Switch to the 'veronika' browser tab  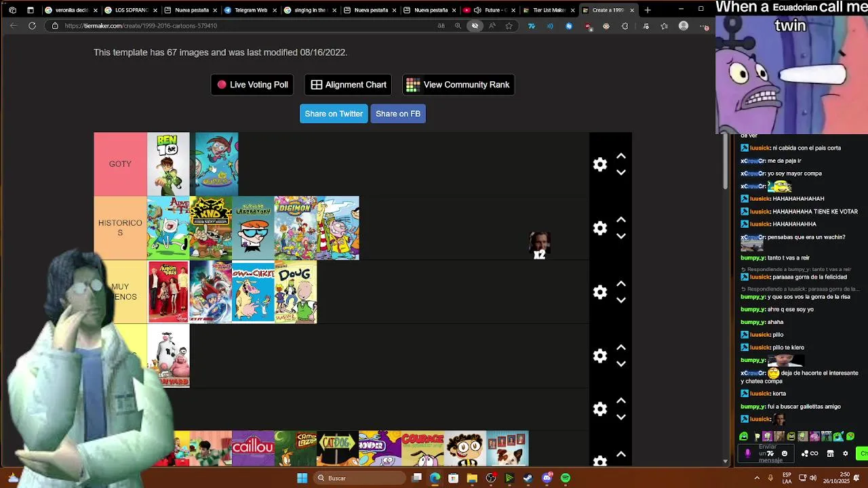click(71, 10)
